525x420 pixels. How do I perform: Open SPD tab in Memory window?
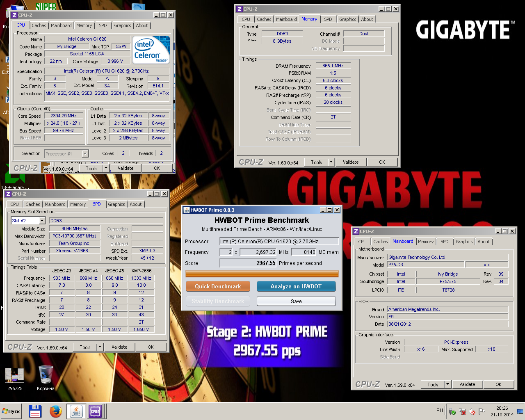point(328,19)
